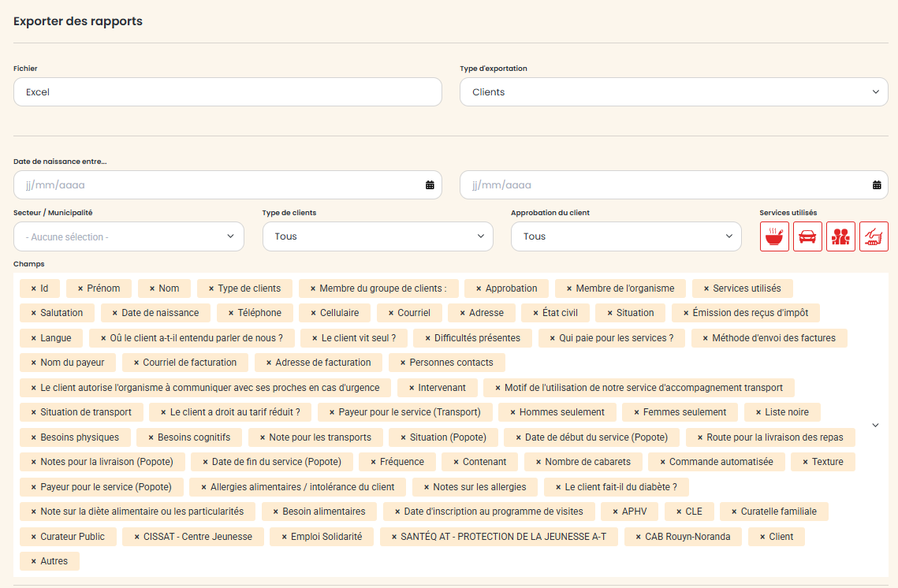Toggle the helping hand service filter
This screenshot has width=898, height=588.
[874, 236]
